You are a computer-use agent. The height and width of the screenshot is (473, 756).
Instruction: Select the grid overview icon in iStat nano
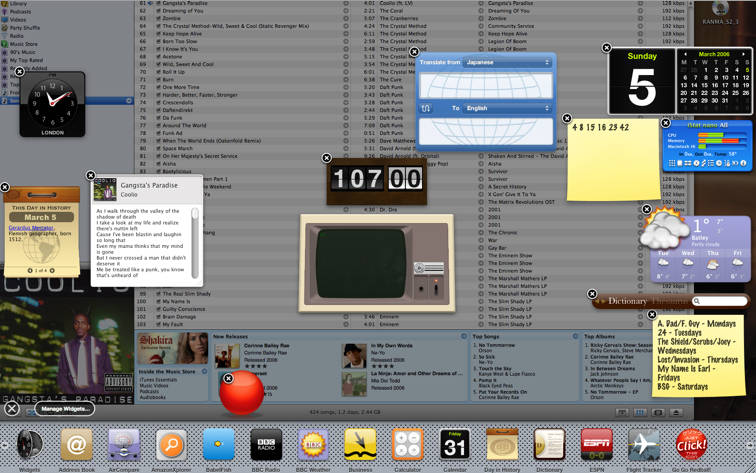tap(672, 163)
